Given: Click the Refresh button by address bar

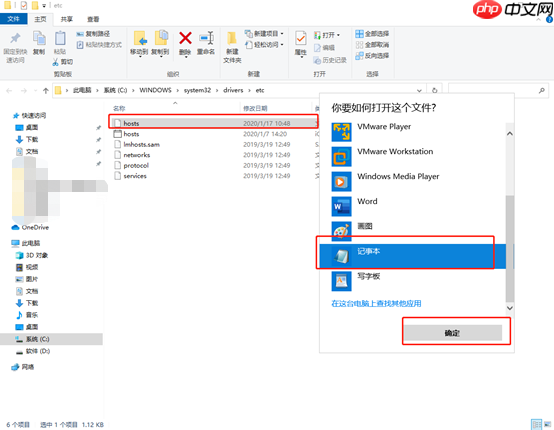Looking at the screenshot, I should click(x=435, y=90).
